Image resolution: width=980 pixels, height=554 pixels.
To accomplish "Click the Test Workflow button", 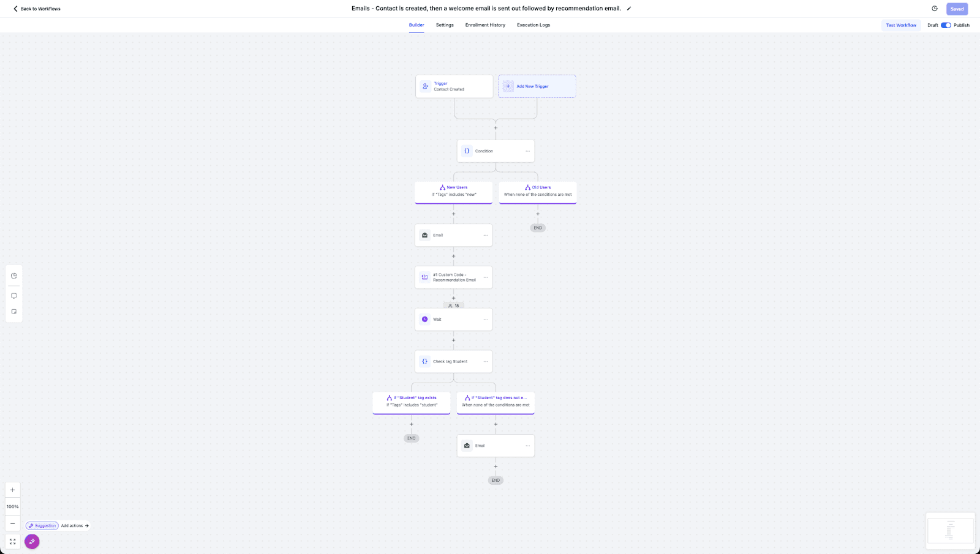I will coord(901,25).
